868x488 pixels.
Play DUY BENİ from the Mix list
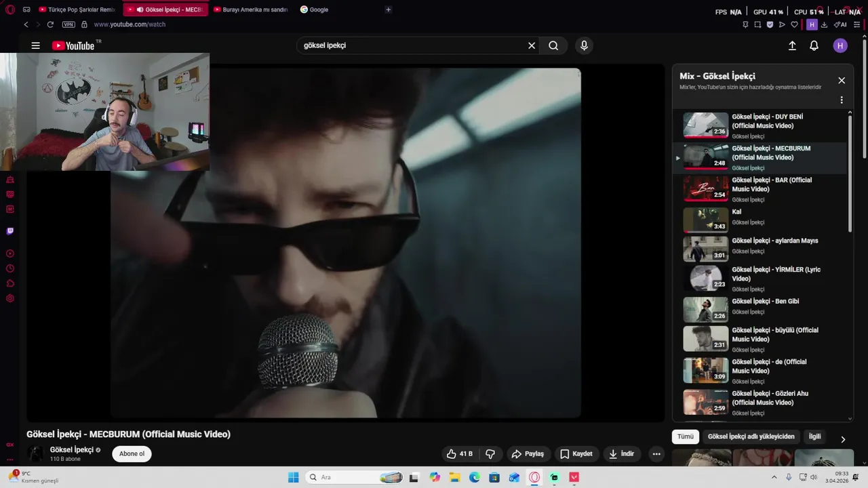759,125
